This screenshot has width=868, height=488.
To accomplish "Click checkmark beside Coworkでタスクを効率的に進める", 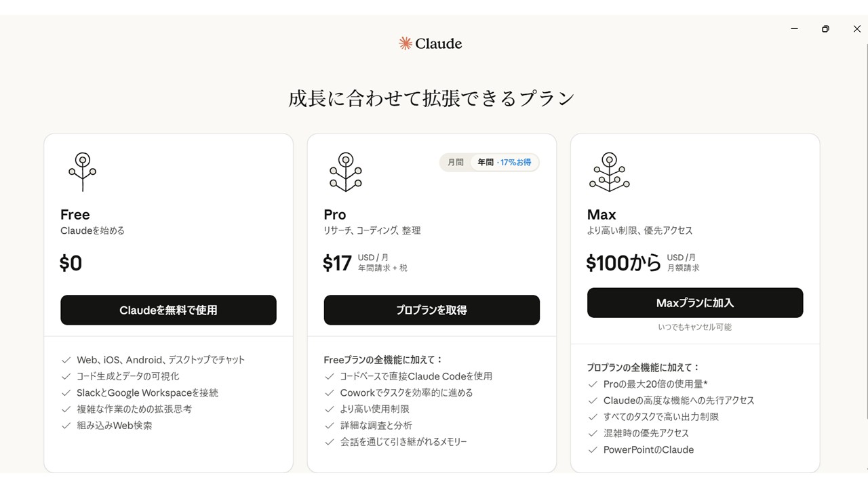I will pos(330,392).
